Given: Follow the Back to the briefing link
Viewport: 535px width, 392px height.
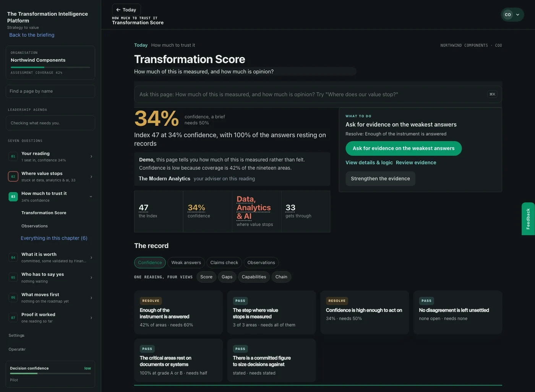Looking at the screenshot, I should click(x=32, y=35).
